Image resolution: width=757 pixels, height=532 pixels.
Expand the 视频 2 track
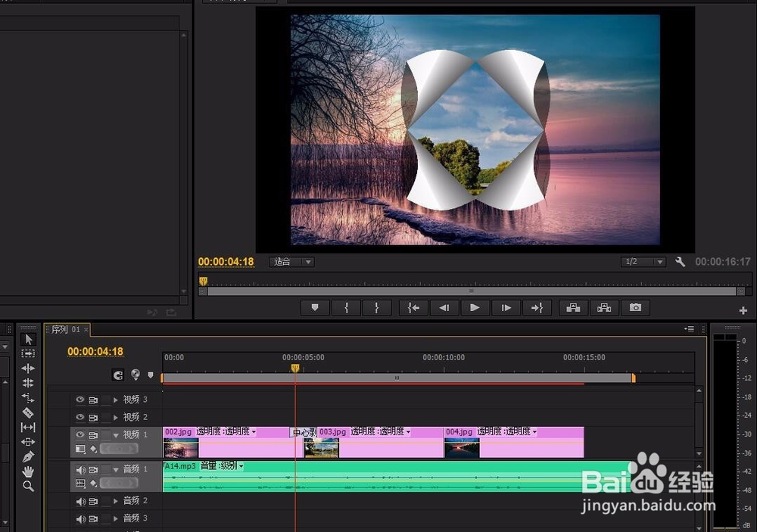coord(115,417)
